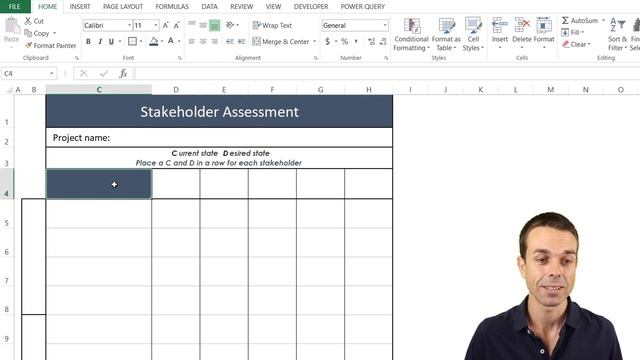Open fill color dropdown arrow
The image size is (640, 360).
click(x=162, y=41)
